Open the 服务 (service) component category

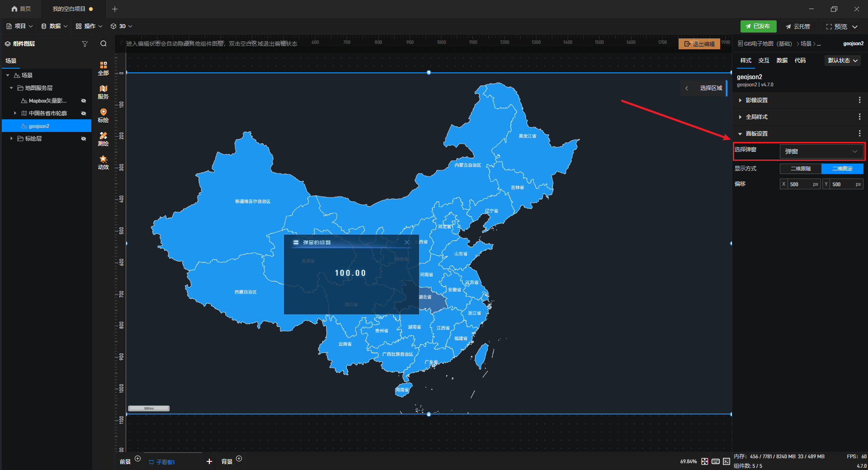(103, 92)
